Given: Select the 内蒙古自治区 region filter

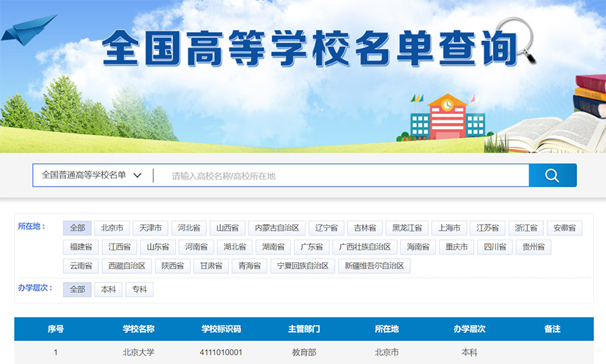Looking at the screenshot, I should [277, 228].
